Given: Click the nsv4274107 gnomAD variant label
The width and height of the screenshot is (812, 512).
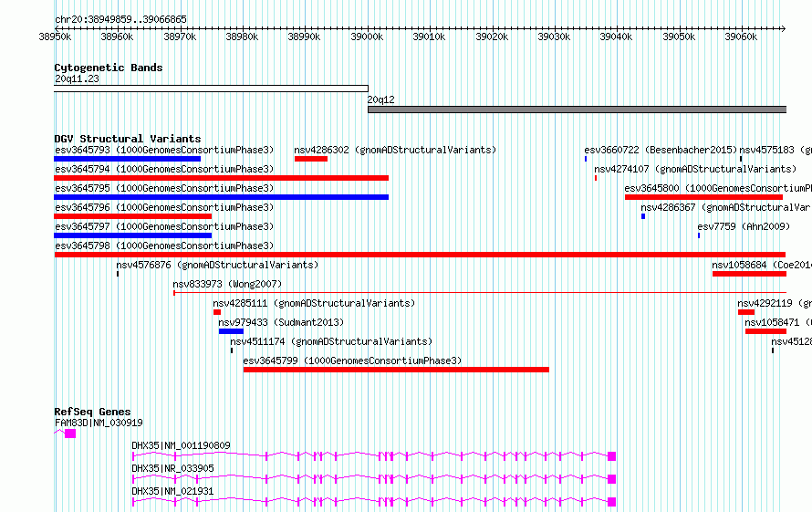Looking at the screenshot, I should point(695,169).
